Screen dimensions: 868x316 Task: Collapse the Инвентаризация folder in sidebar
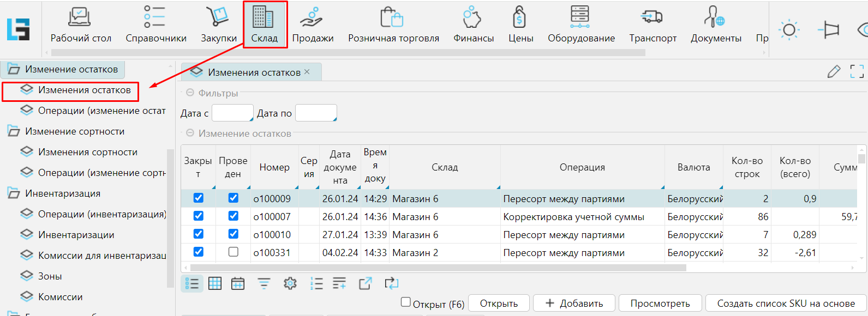pyautogui.click(x=13, y=193)
